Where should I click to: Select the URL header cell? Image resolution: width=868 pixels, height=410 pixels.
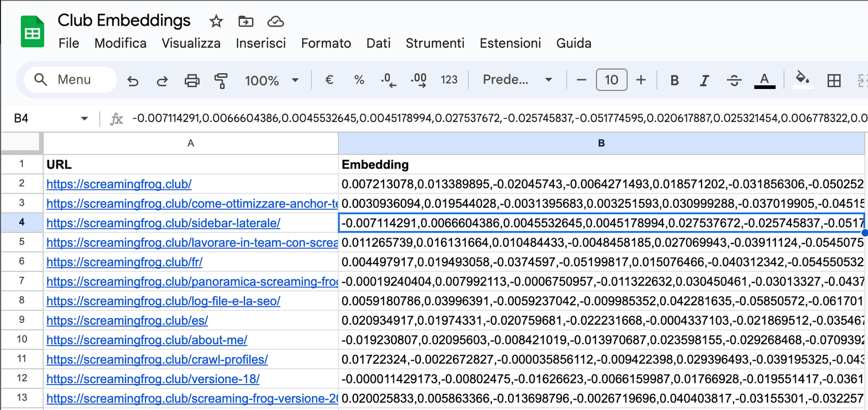point(190,164)
